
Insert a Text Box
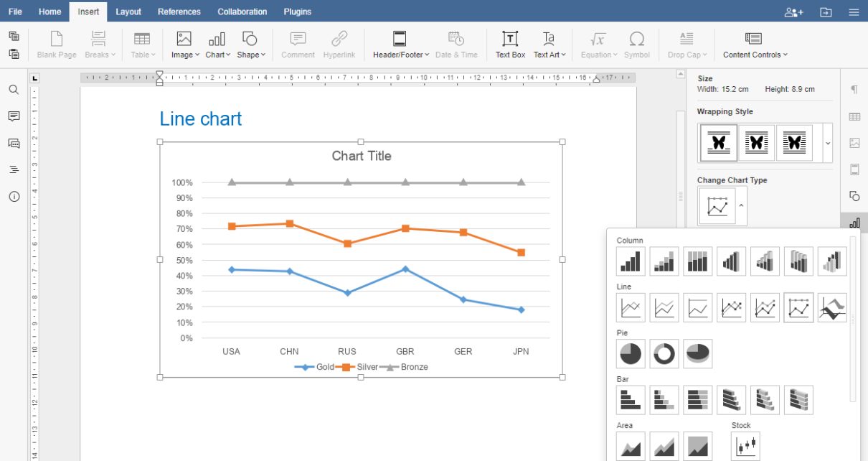(x=510, y=45)
